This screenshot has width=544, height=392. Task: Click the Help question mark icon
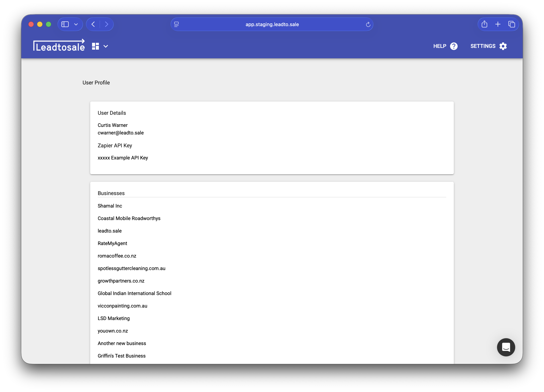(x=454, y=46)
